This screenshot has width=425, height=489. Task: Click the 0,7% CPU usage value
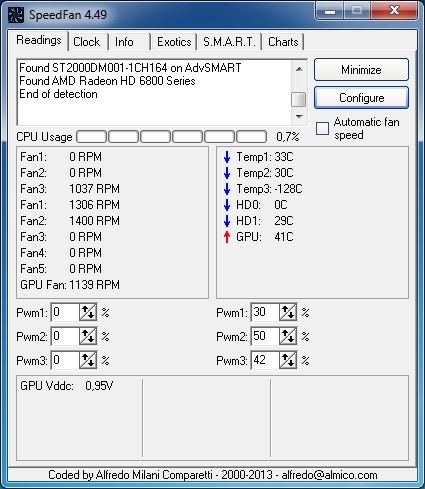[288, 137]
